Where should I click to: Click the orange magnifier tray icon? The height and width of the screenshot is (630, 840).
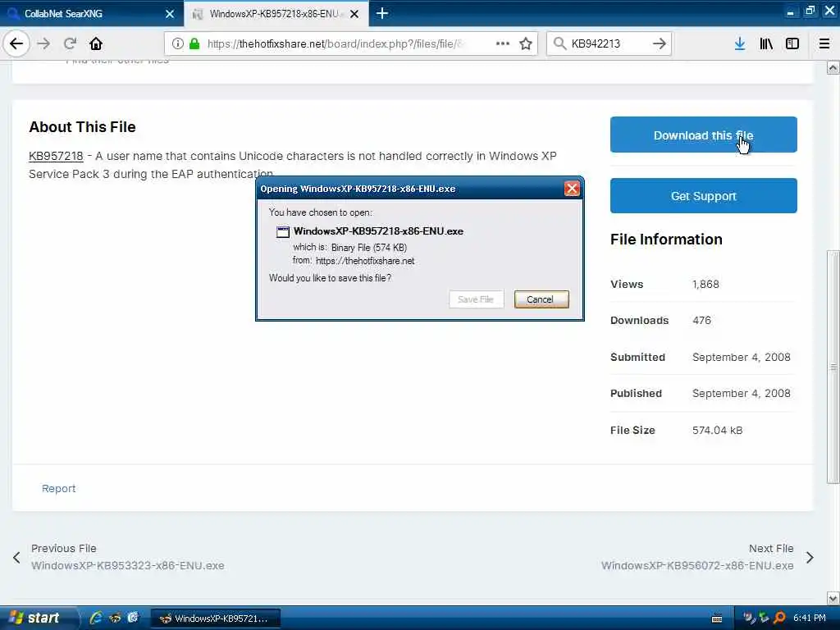[779, 618]
